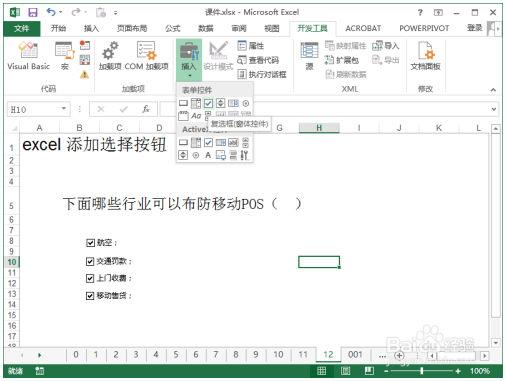Uncheck the 航空 checkbox
506x381 pixels.
coord(90,243)
